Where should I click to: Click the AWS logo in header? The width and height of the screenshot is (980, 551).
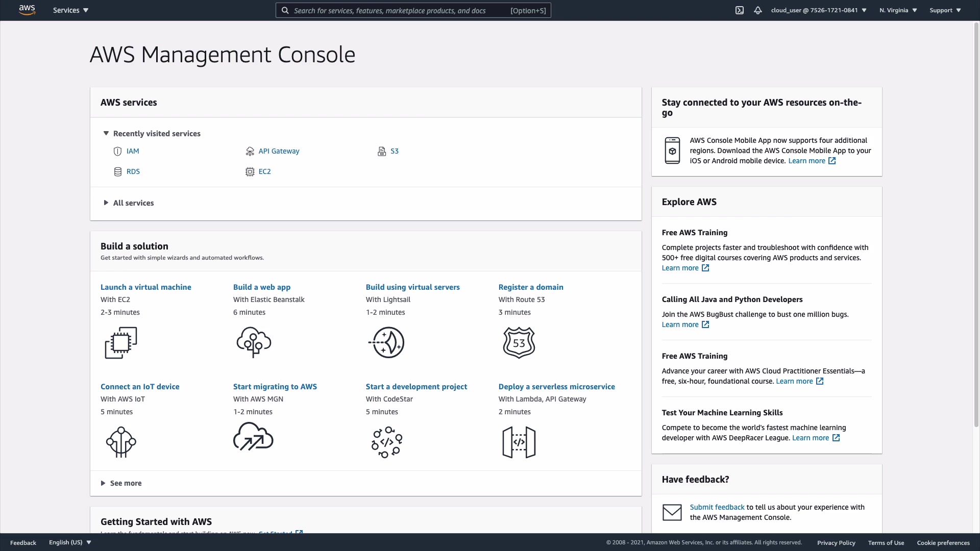coord(27,10)
